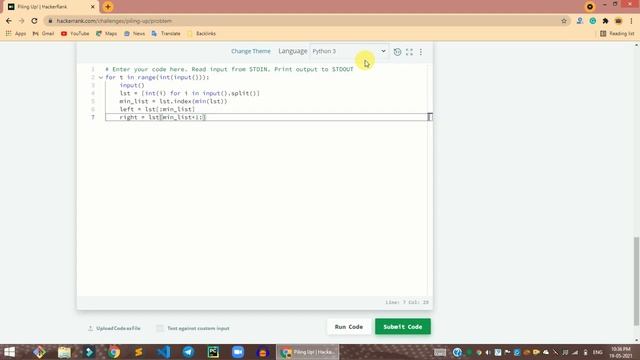Click the first extension icon beside the star

580,21
